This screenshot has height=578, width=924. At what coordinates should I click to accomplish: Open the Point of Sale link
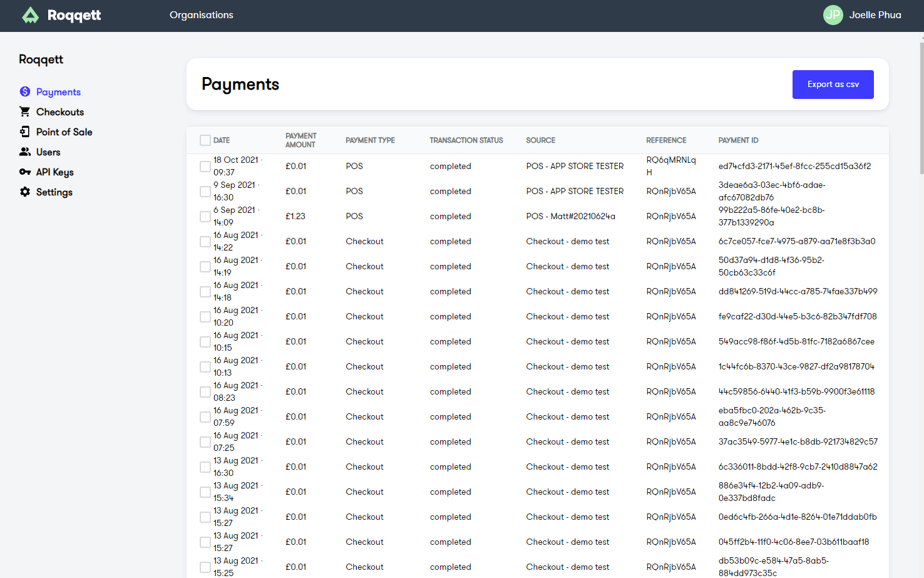(64, 132)
